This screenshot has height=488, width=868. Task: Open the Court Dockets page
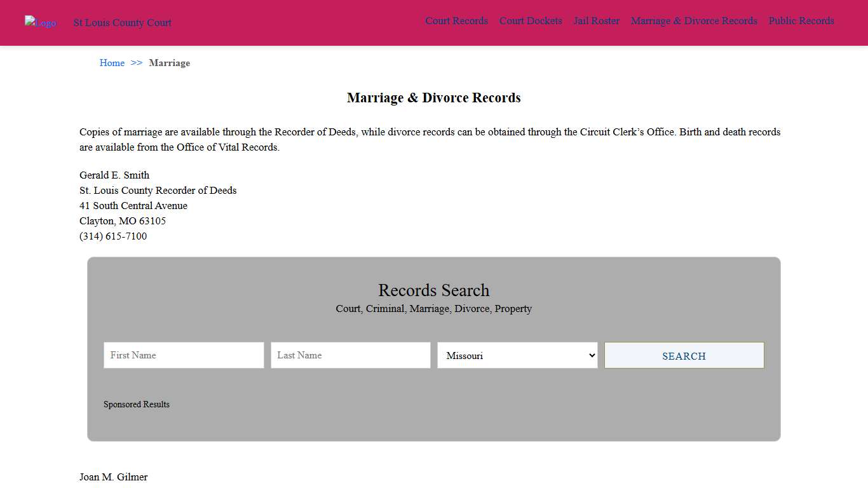tap(531, 21)
